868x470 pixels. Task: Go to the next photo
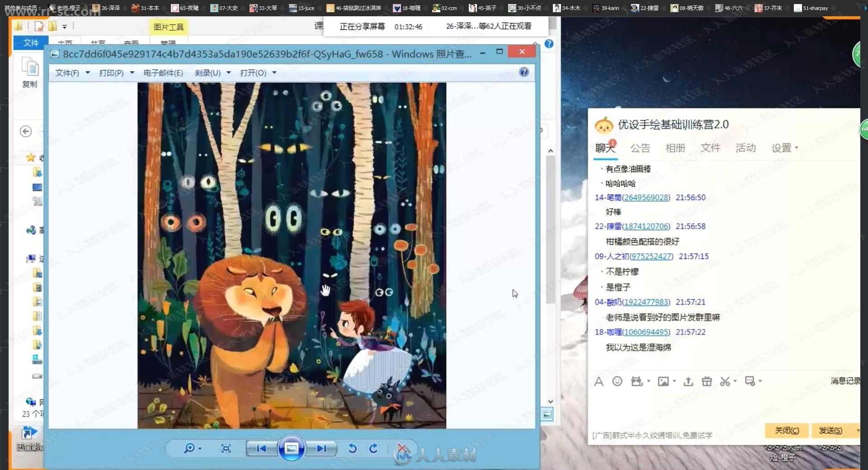click(321, 448)
